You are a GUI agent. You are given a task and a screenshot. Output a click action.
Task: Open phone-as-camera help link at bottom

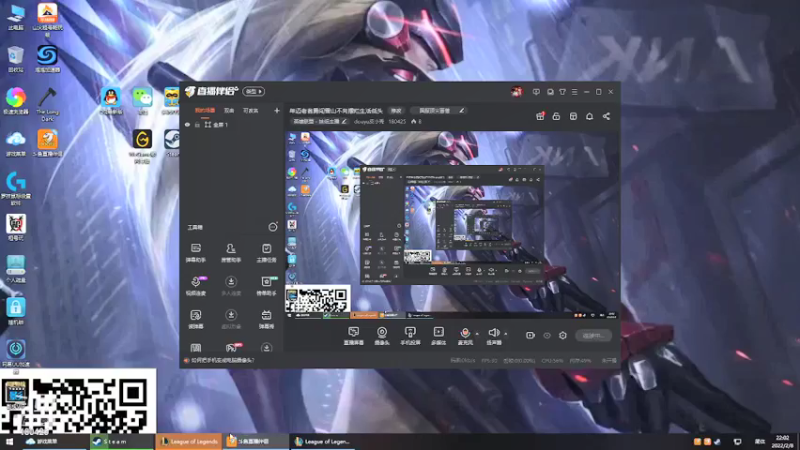pos(222,360)
